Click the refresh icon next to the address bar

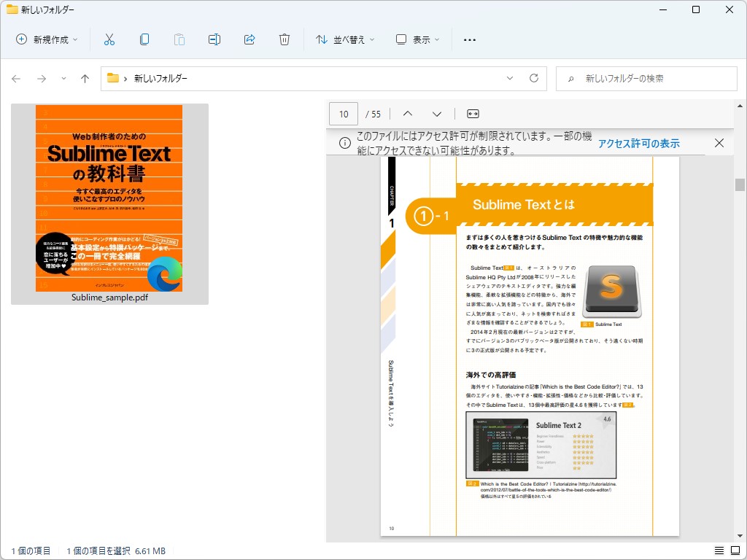point(534,78)
